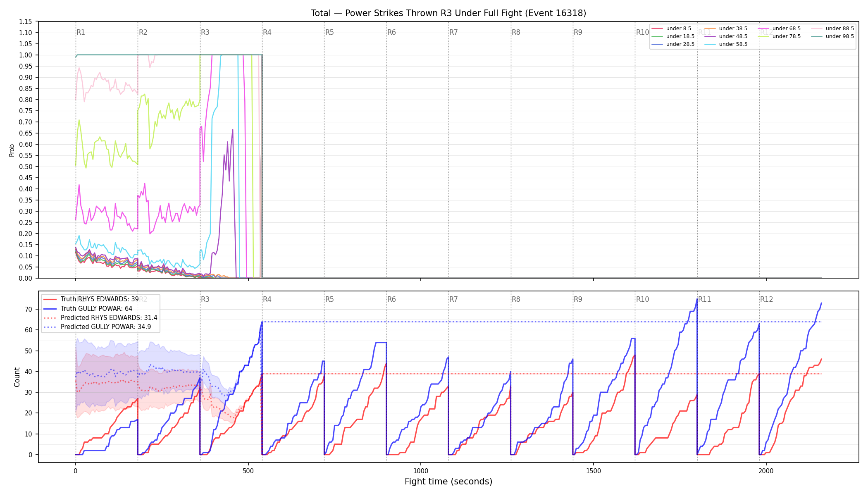Click the R7 round label in Count chart
The image size is (868, 496).
pos(454,299)
